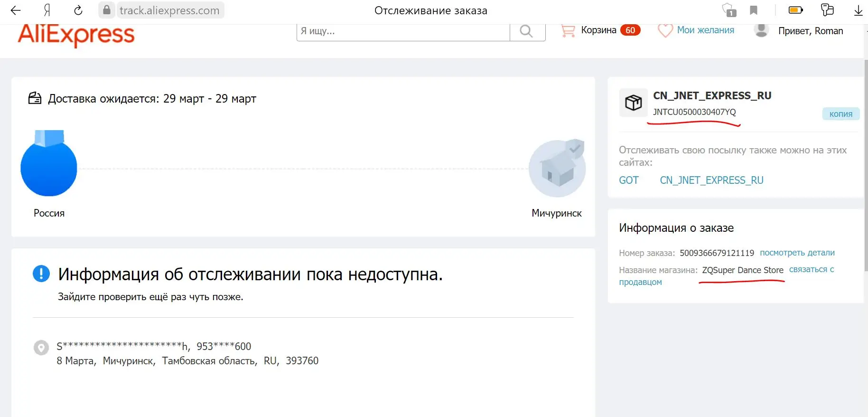Click the CN_JNET_EXPRESS_RU carrier heading
Screen dimensions: 868x417
[x=712, y=96]
